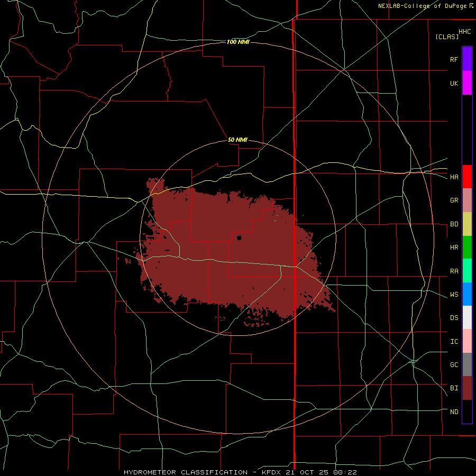Click the "DS" legend label

click(454, 318)
